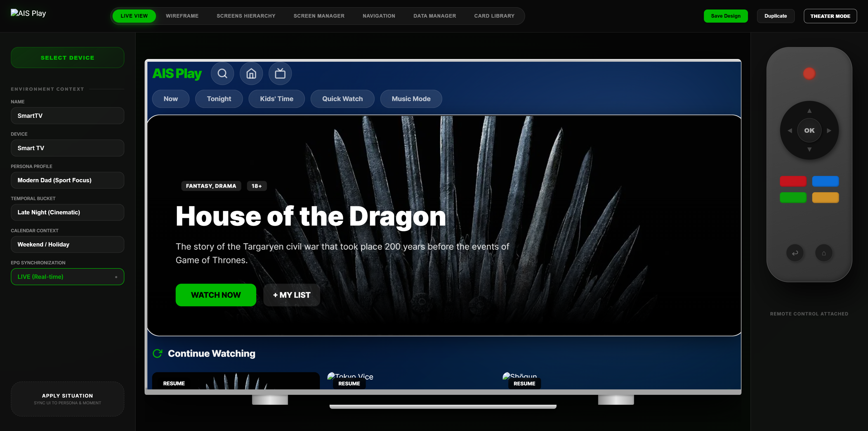Change the Calendar Context from Weekend / Holiday
Screen dimensions: 868x431
tap(67, 244)
